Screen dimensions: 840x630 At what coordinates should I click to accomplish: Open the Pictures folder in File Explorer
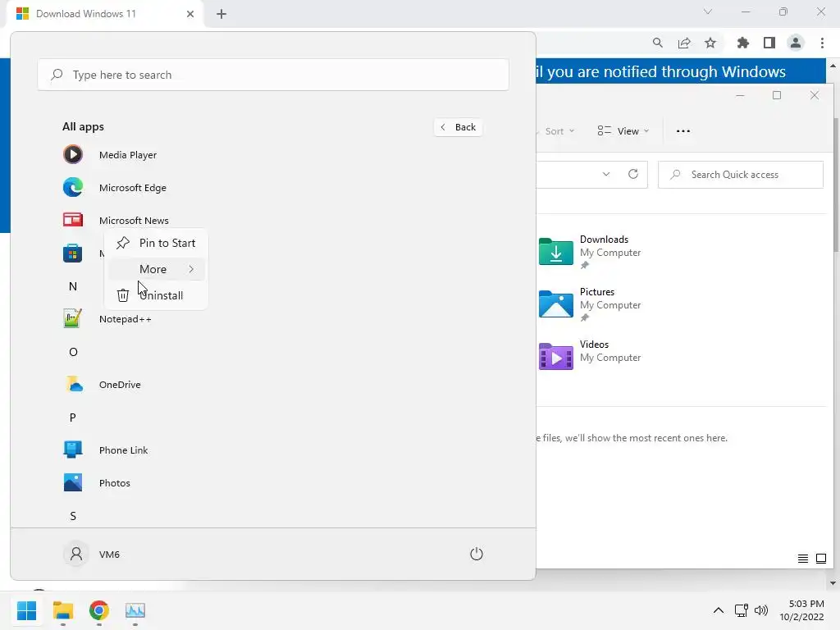coord(589,304)
